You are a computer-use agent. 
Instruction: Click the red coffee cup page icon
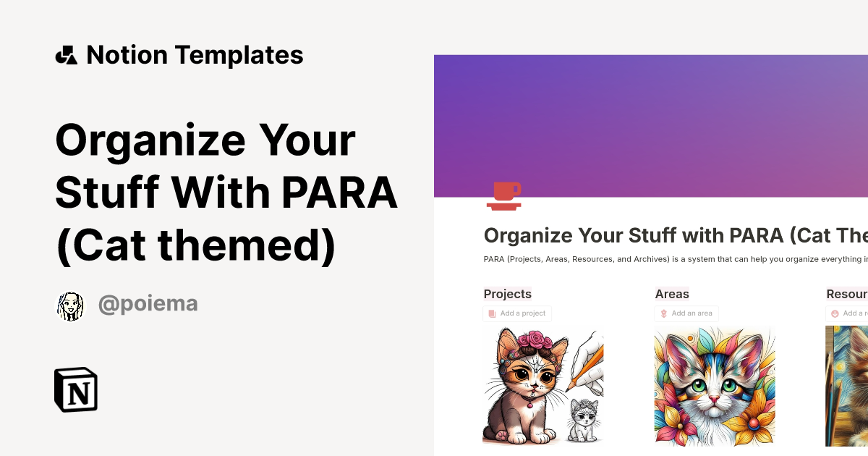504,195
